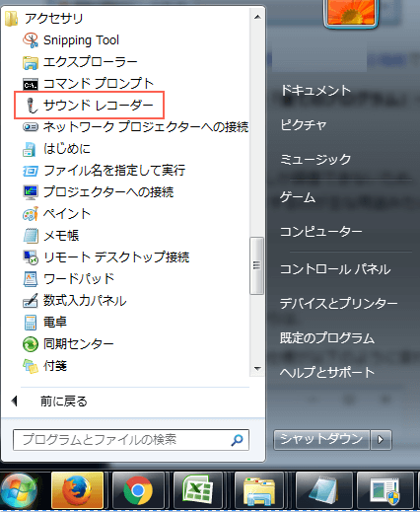Click the Snipping Tool scissors icon
This screenshot has height=512, width=420.
31,40
